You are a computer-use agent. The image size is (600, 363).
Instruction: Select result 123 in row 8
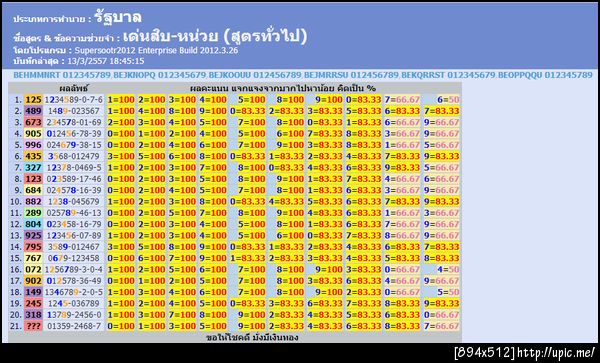tap(33, 179)
